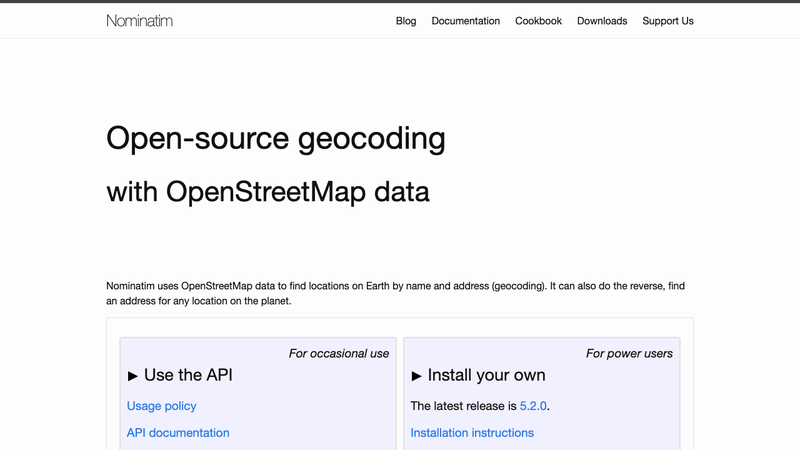
Task: Collapse the 'Use the API' disclosure triangle
Action: tap(133, 376)
